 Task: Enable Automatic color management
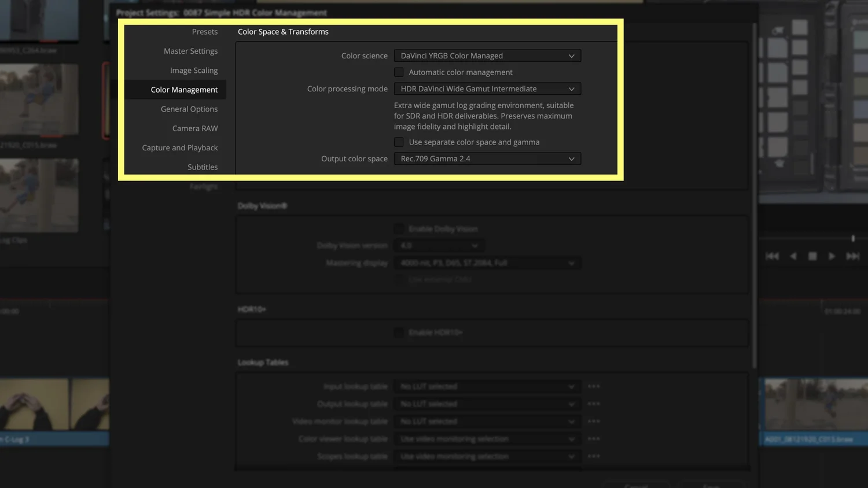click(399, 72)
